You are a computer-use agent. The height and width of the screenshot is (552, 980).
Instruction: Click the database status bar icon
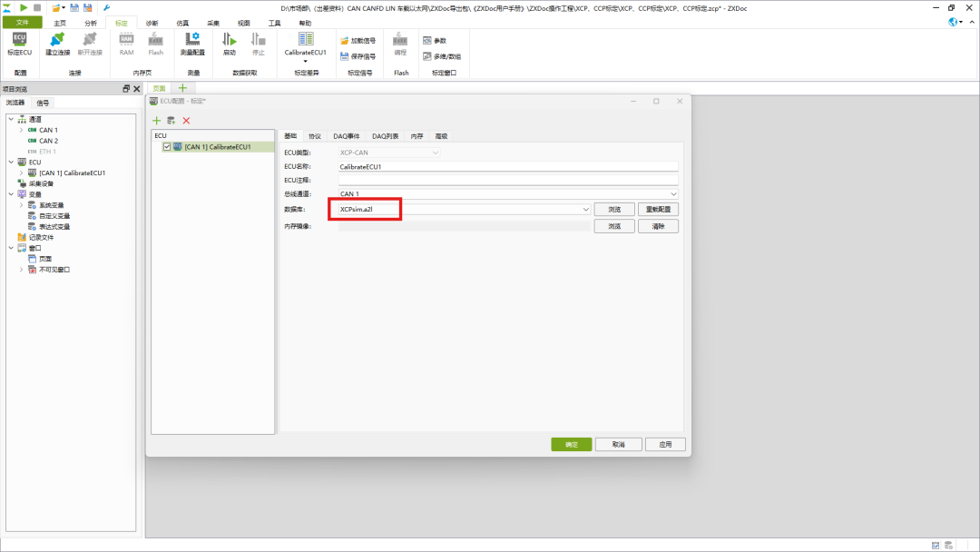click(949, 545)
